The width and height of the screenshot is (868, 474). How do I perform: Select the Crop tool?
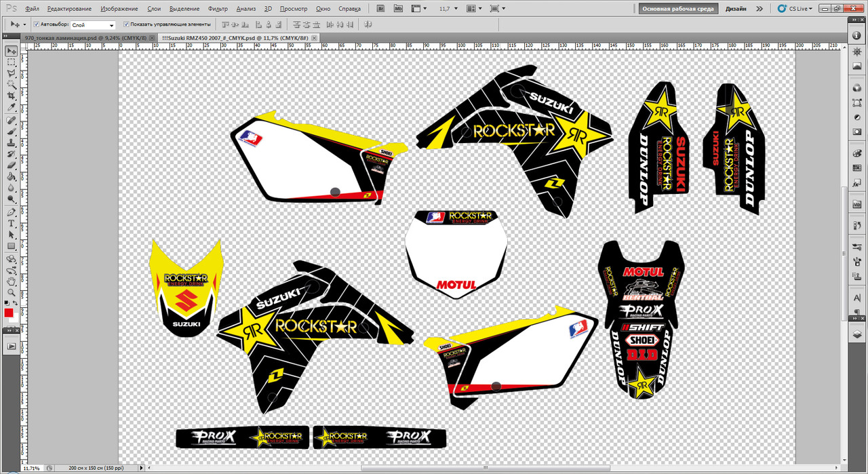point(12,96)
